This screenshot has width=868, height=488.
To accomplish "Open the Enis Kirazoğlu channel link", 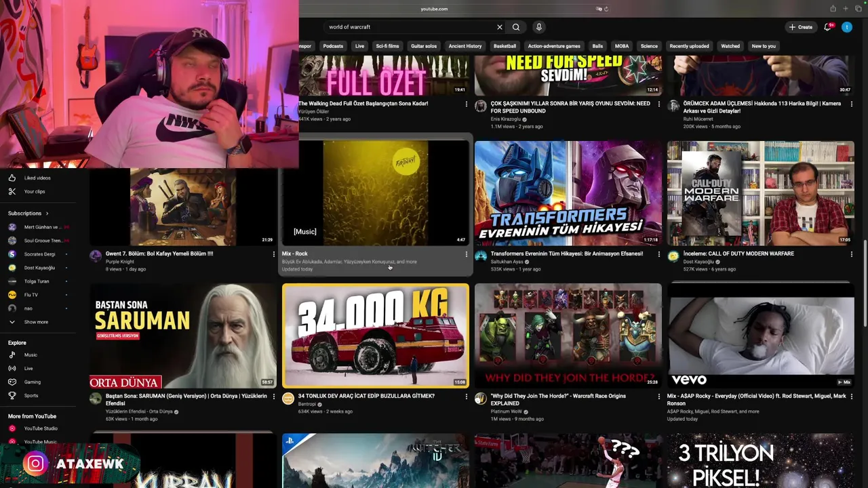I will [x=506, y=119].
